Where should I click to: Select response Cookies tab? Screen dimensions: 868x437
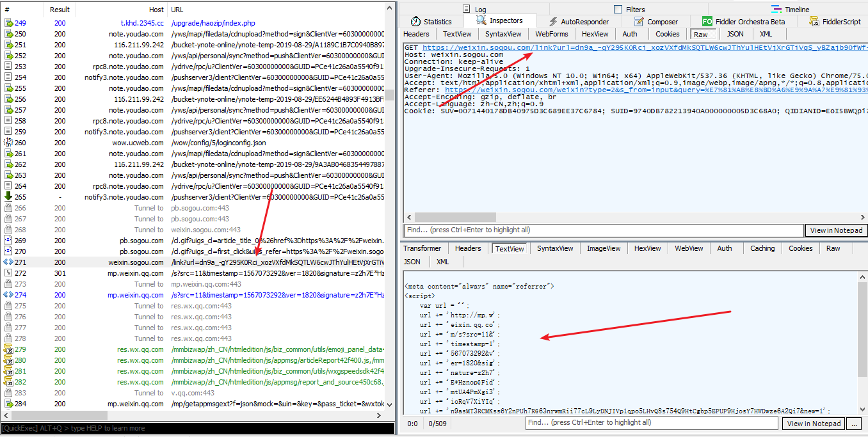(800, 248)
